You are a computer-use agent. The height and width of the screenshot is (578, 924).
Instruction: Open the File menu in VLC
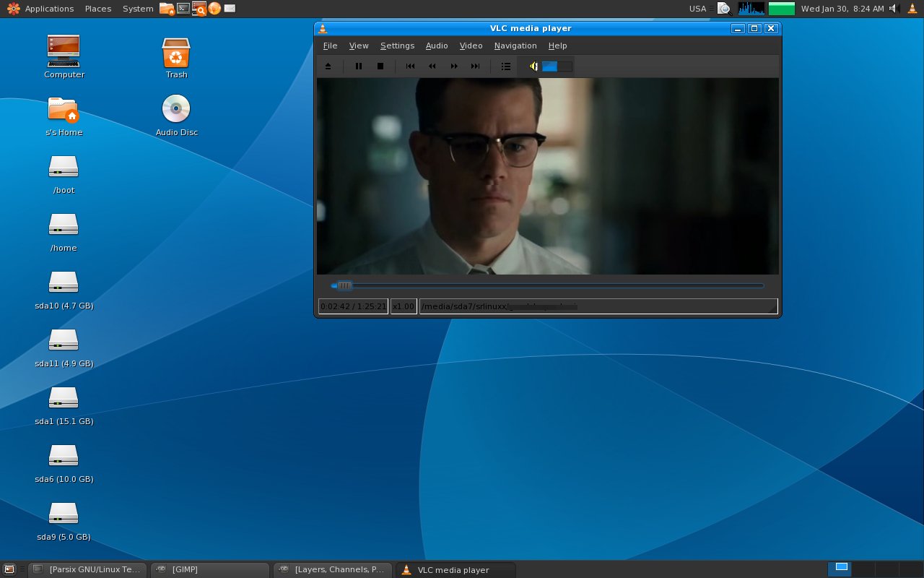coord(330,46)
